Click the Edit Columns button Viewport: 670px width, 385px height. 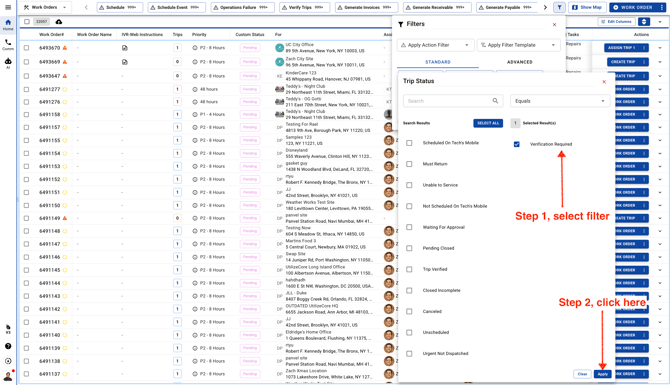(616, 21)
